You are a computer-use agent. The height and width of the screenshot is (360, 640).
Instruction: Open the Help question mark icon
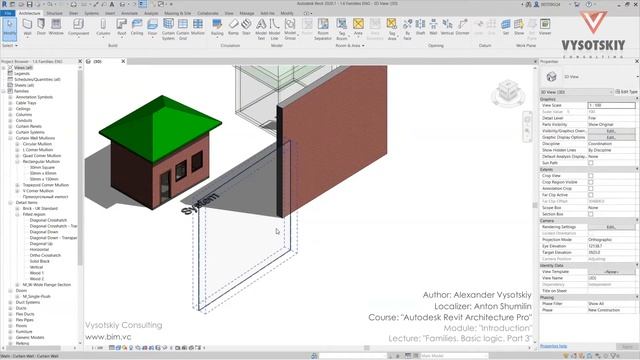point(589,4)
